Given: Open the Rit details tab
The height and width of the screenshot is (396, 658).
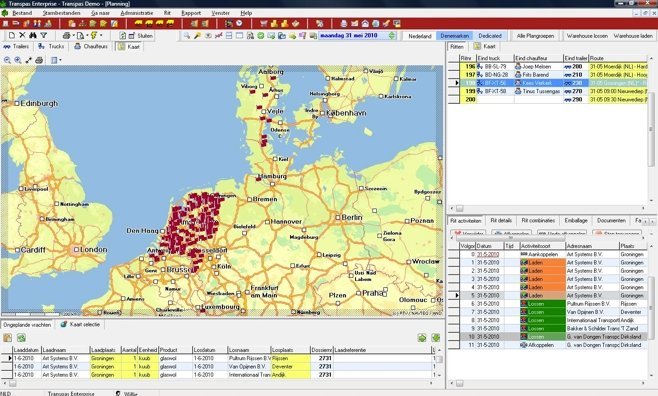Looking at the screenshot, I should [501, 220].
